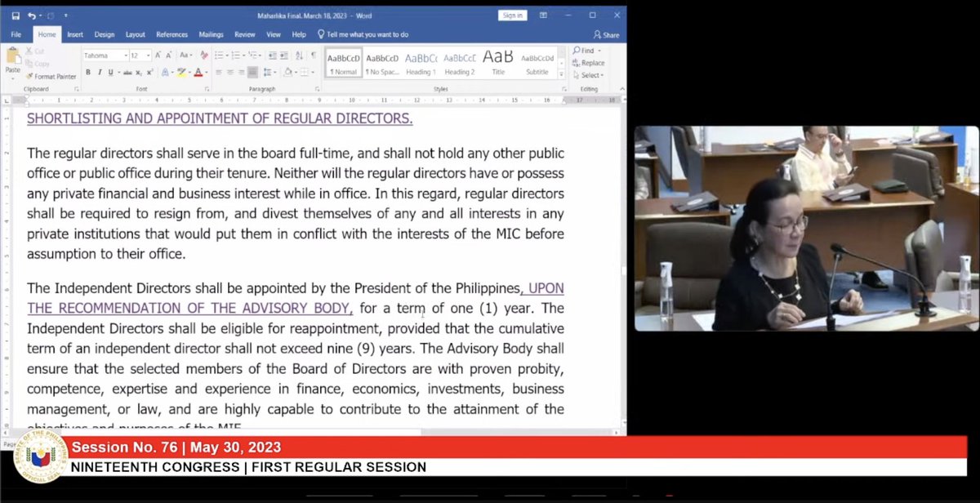Decrease the paragraph indent
980x503 pixels.
(x=273, y=56)
